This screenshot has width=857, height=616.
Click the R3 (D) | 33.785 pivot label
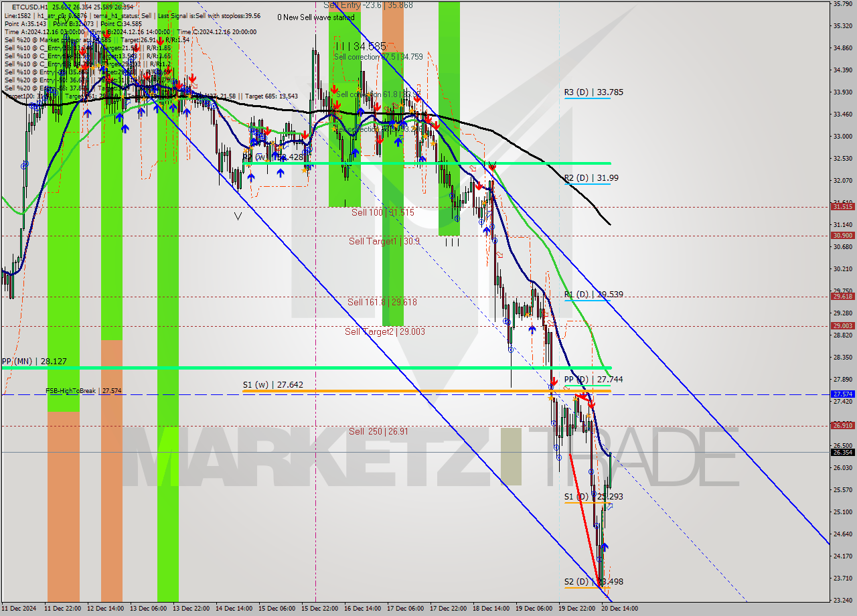[x=594, y=92]
